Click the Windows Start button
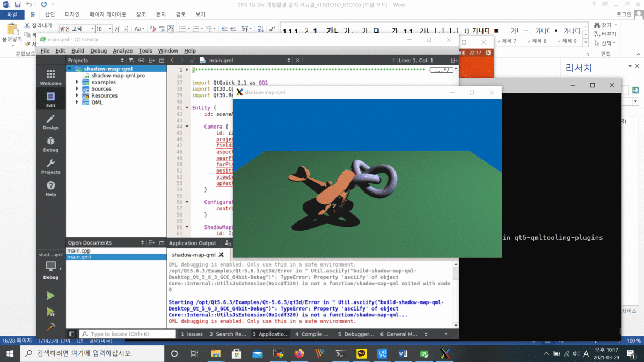 [x=10, y=354]
